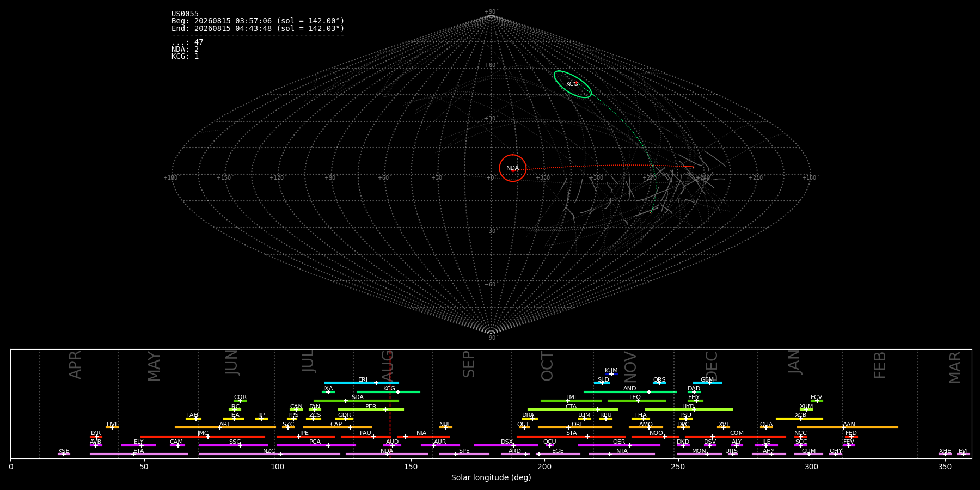
Task: Select the KCG shower bar in timeline
Action: point(388,392)
